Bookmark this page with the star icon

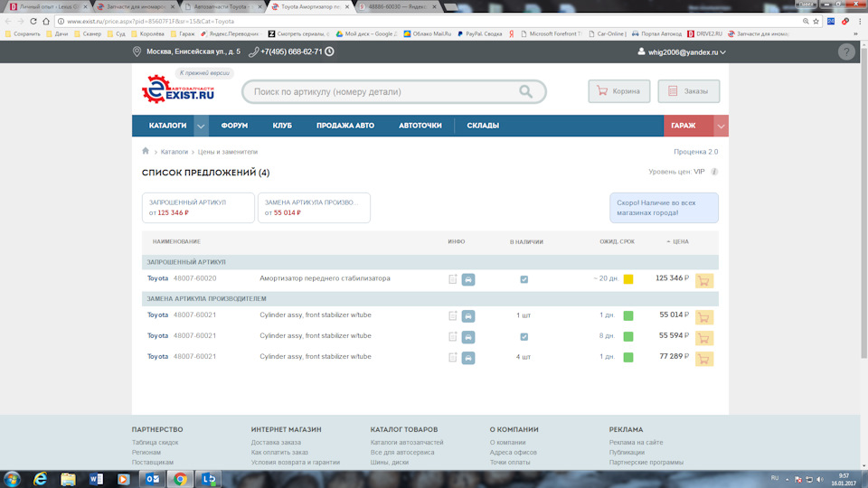point(816,21)
